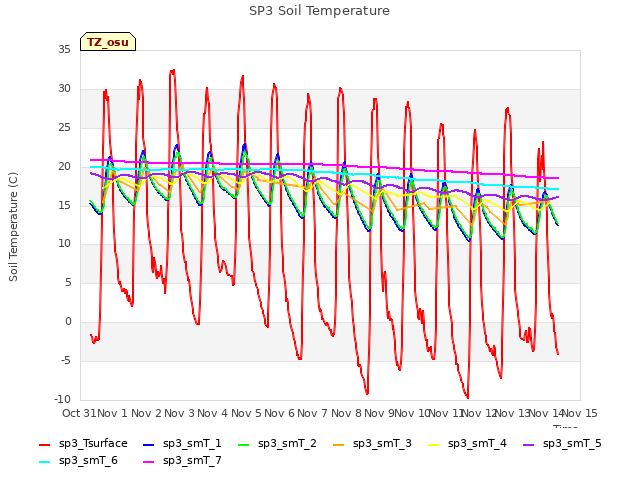Click the TZ_osu annotation label
Screen dimensions: 640x480
(x=108, y=42)
